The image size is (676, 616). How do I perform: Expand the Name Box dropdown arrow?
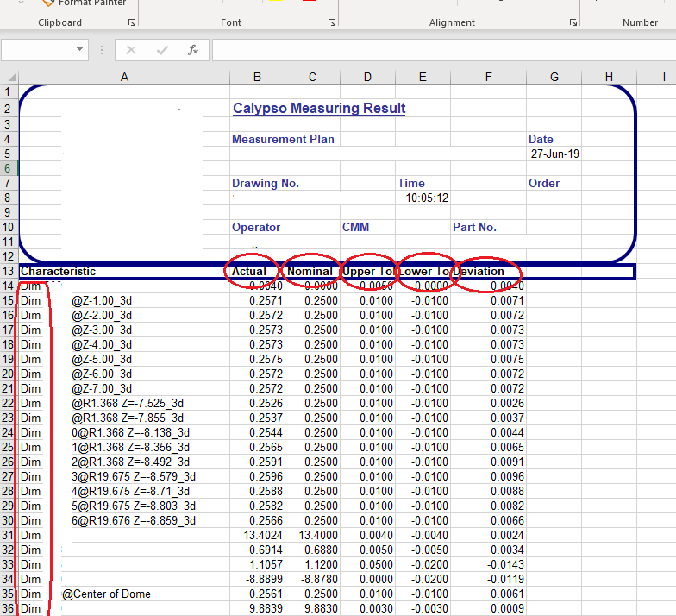[x=79, y=50]
